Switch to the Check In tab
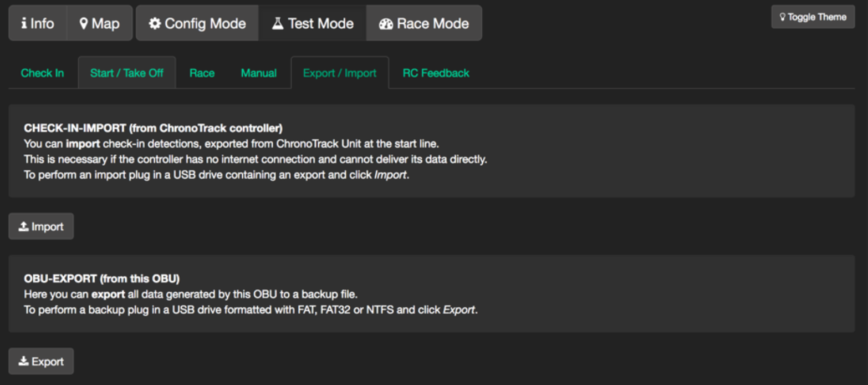This screenshot has width=868, height=385. [42, 73]
